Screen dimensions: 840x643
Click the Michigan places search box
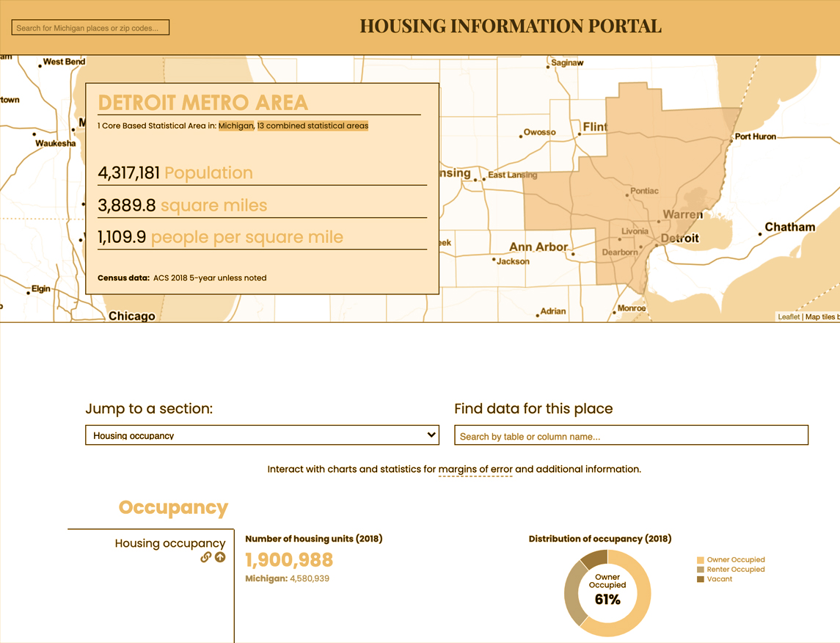(x=90, y=26)
